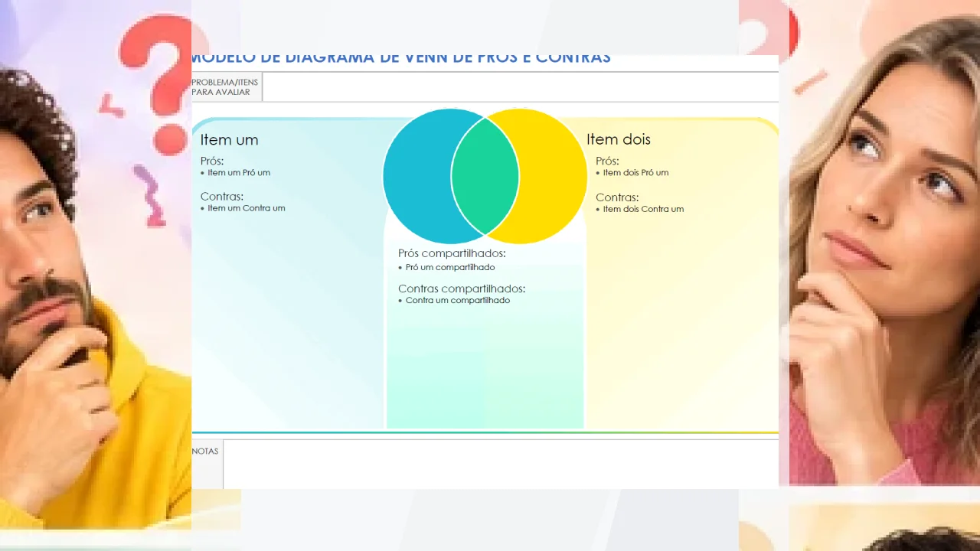Click the blue Venn circle's left part

tap(417, 176)
